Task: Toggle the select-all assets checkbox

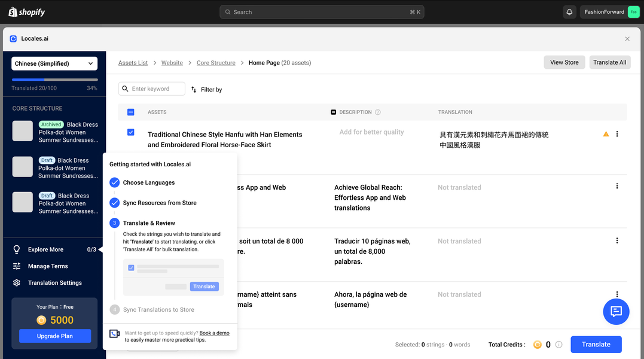Action: (x=131, y=112)
